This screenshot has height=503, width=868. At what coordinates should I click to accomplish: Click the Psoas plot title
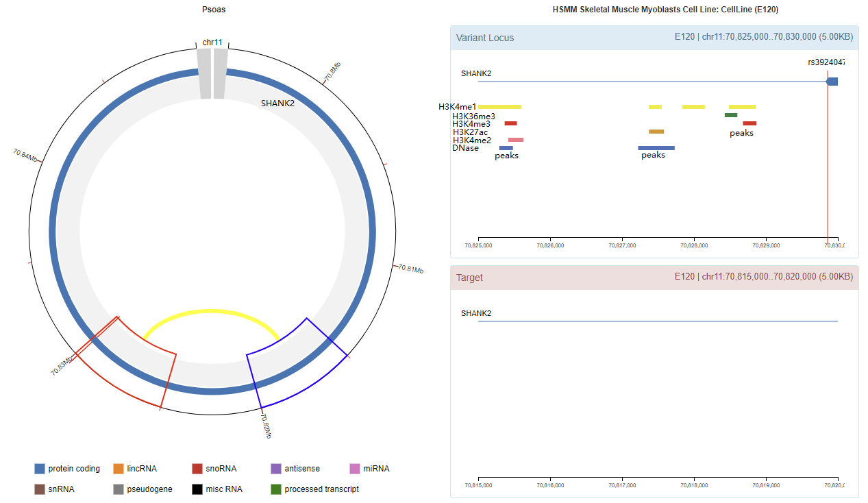(x=214, y=10)
